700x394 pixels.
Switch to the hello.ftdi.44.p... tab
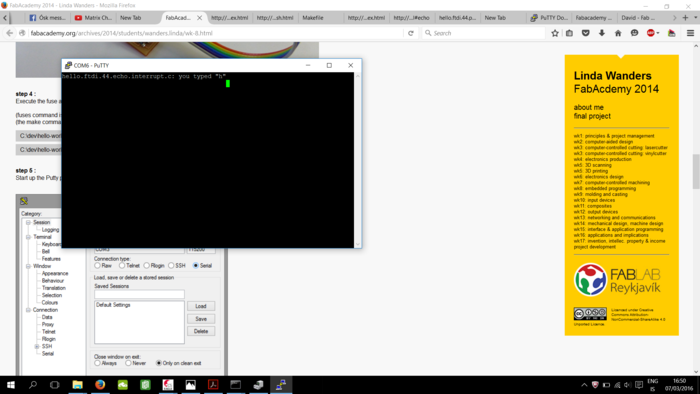pos(457,18)
